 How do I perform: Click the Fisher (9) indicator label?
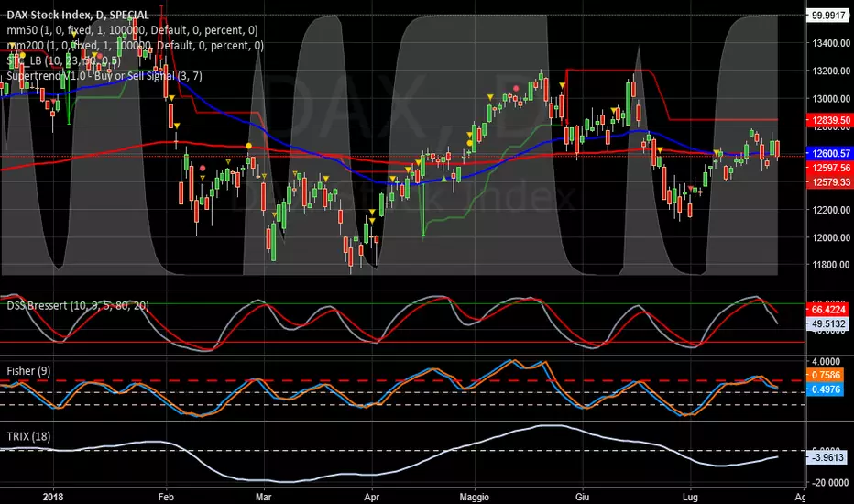[x=28, y=371]
